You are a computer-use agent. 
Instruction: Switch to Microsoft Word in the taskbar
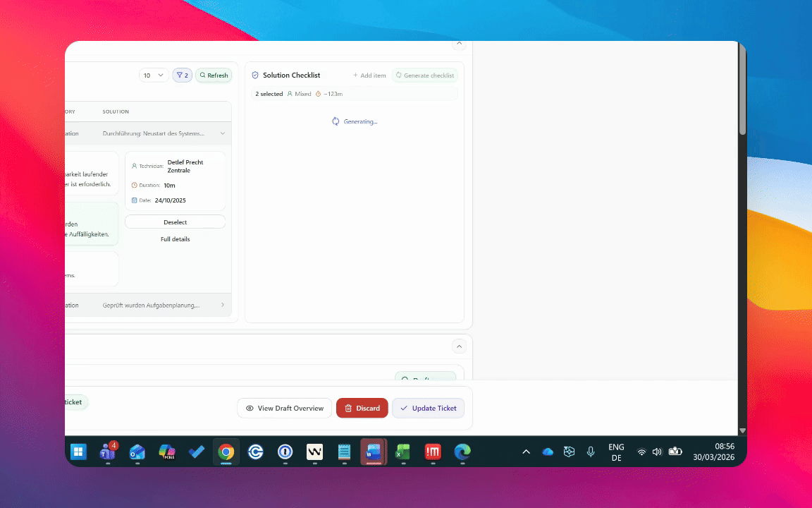coord(374,452)
